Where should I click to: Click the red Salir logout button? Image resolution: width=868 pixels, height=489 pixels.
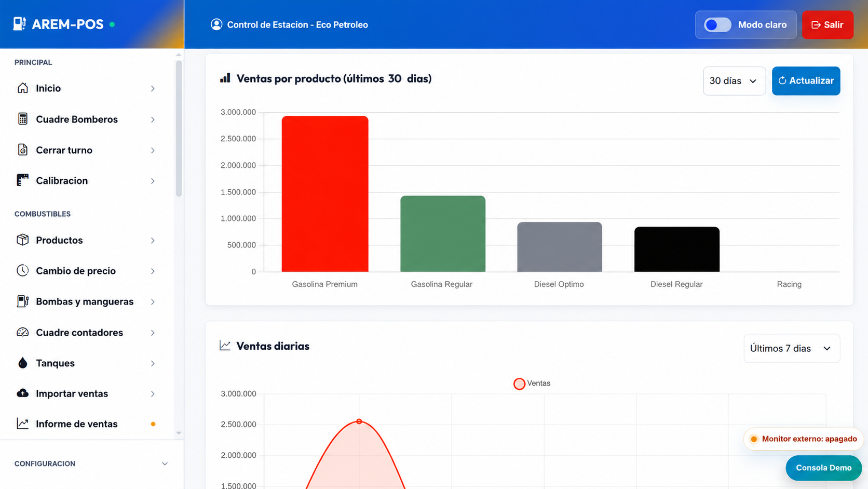[x=828, y=24]
